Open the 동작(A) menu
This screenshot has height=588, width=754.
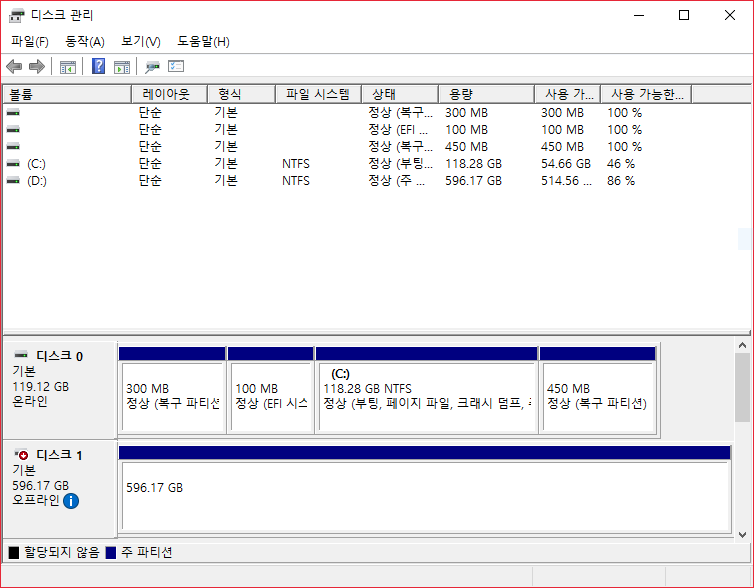click(x=84, y=41)
